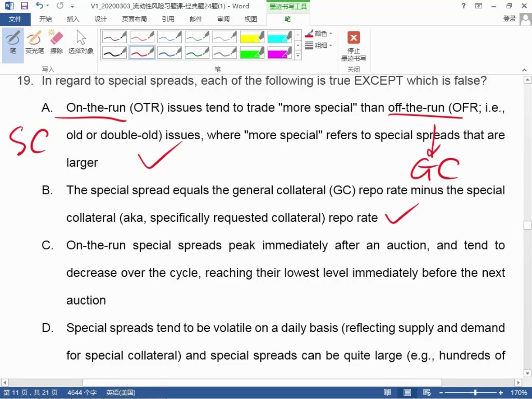The image size is (532, 399).
Task: Click the page count 第11页,共21页 indicator
Action: point(31,392)
